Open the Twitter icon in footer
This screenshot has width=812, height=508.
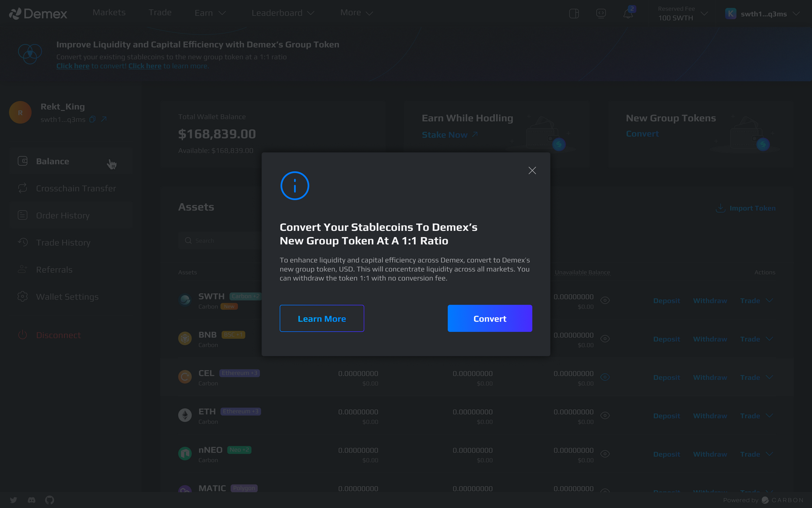(13, 500)
